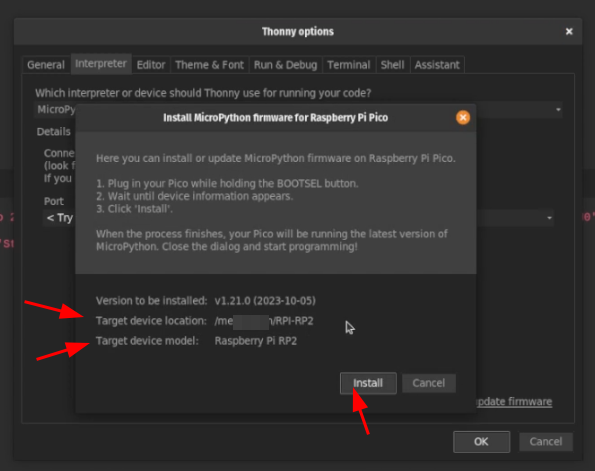The width and height of the screenshot is (595, 471).
Task: Open the update firmware link
Action: (x=513, y=402)
